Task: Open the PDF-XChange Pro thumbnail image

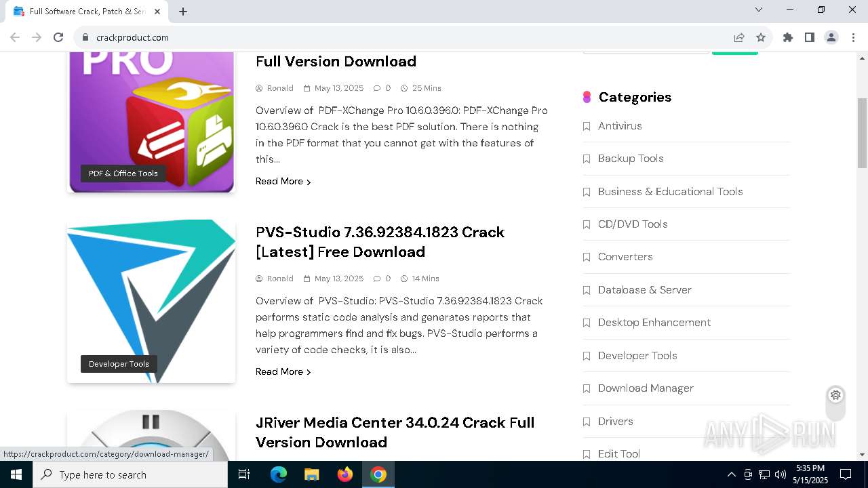Action: (x=151, y=122)
